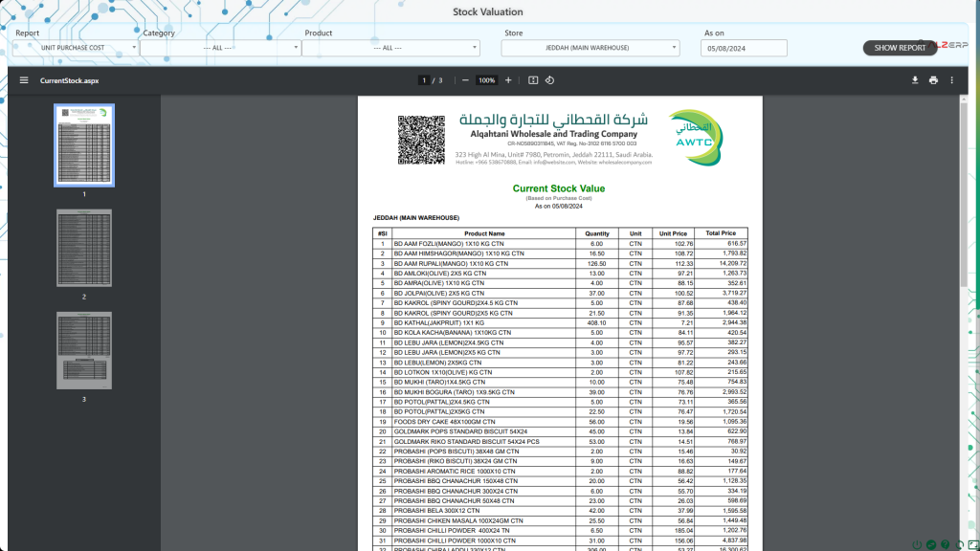The width and height of the screenshot is (980, 551).
Task: Click BD MUKHI BOGURA (TARO) 1X9.5KG CTN row
Action: (560, 392)
